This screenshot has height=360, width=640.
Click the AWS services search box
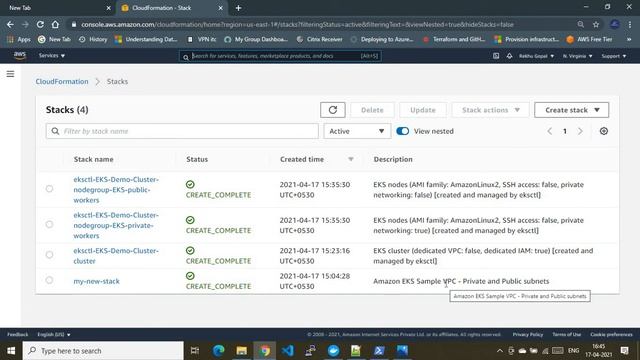(280, 56)
